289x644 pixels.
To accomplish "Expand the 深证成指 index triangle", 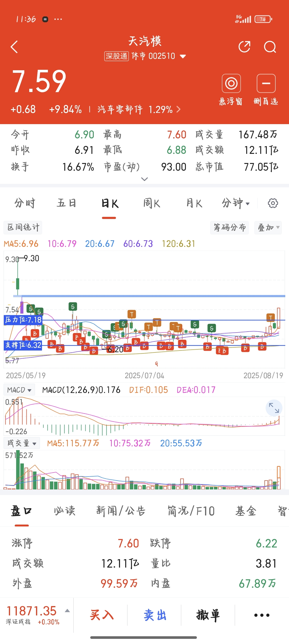I will 67,611.
